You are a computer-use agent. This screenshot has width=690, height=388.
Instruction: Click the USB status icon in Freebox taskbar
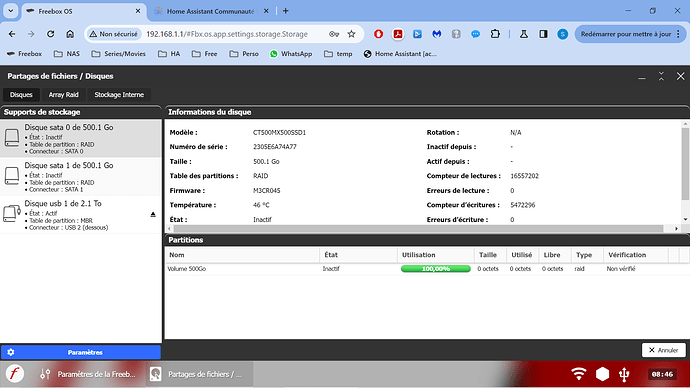coord(624,374)
